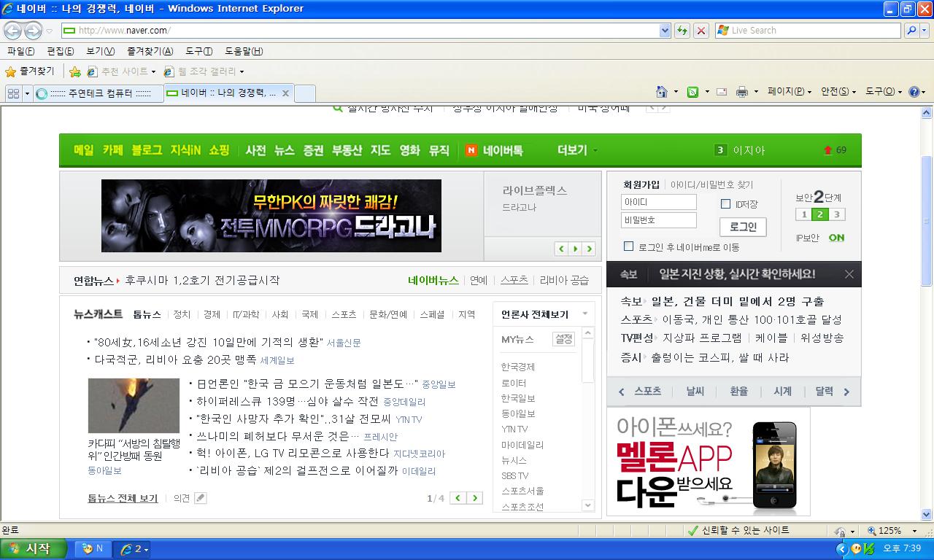Open 도움말(H) menu
The width and height of the screenshot is (934, 560).
click(244, 51)
